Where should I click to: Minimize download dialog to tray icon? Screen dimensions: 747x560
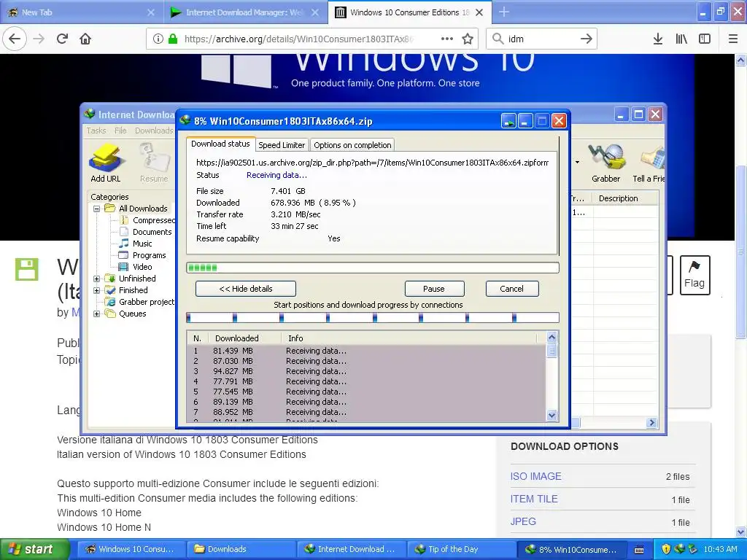click(x=508, y=121)
